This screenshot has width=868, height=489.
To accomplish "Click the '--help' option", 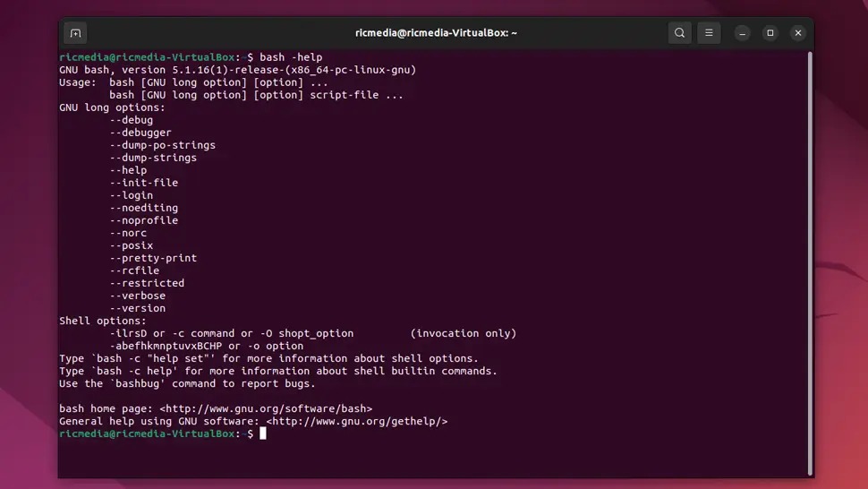I will point(129,170).
